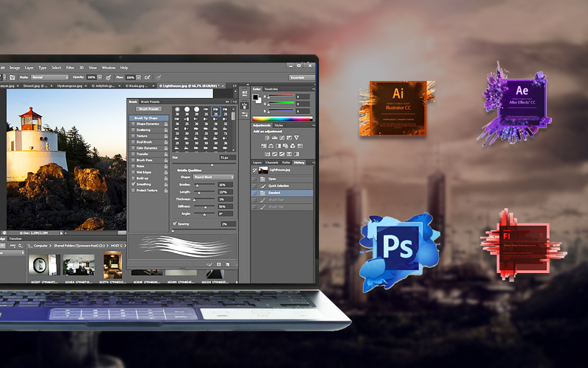
Task: Add a Black & White adjustment icon
Action: [279, 146]
